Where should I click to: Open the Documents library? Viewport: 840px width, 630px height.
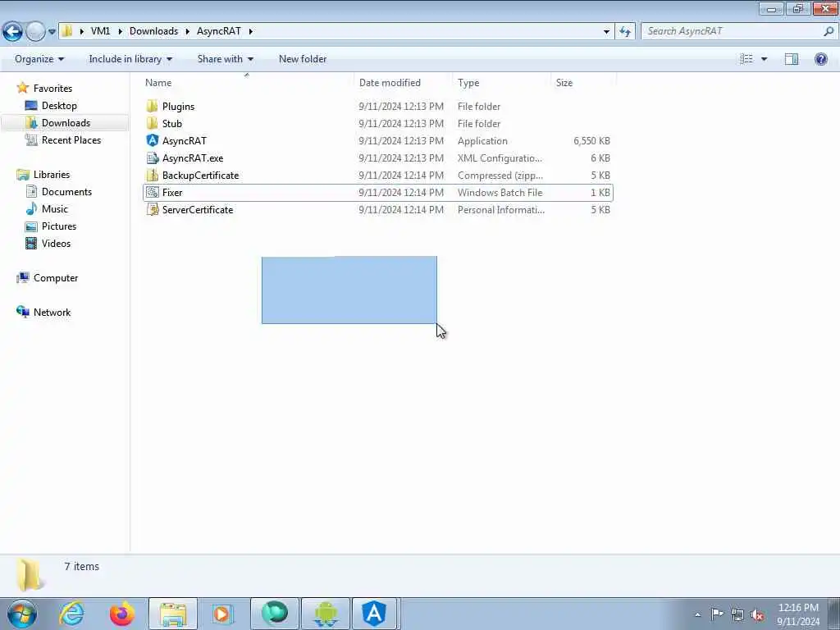point(66,191)
